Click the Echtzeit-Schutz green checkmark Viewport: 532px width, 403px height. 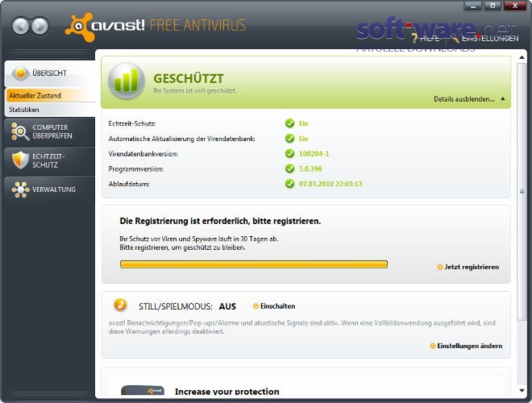[289, 123]
